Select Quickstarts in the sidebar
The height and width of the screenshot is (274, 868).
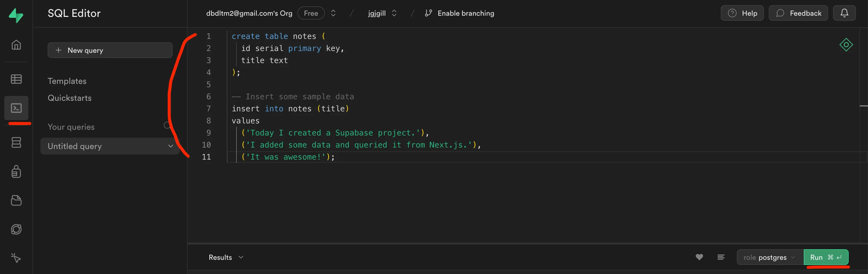click(x=69, y=98)
